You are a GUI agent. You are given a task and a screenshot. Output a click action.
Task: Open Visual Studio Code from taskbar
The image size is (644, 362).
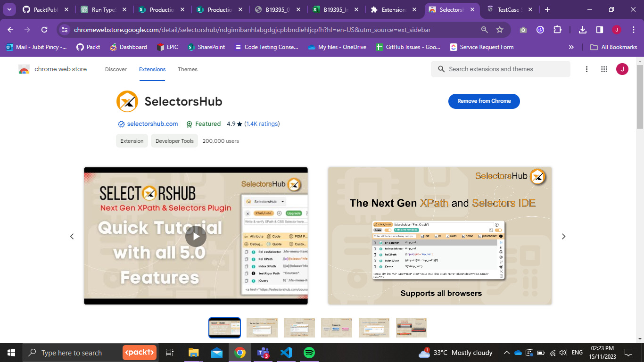tap(286, 353)
